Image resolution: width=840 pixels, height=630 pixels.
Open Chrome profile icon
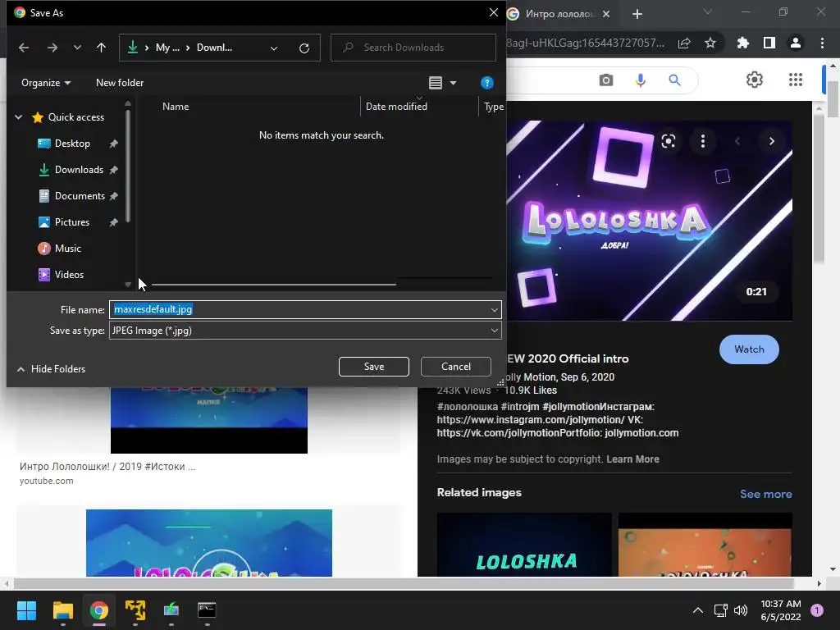[x=796, y=43]
